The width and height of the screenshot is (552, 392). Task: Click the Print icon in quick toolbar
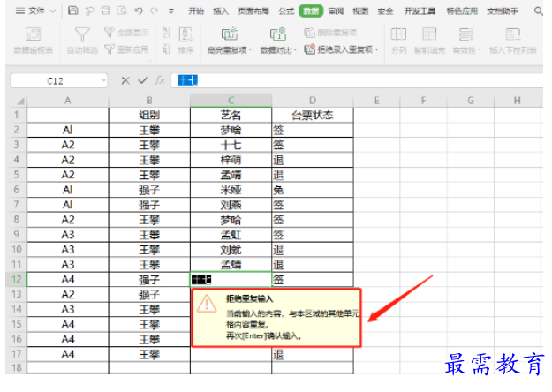(x=106, y=11)
